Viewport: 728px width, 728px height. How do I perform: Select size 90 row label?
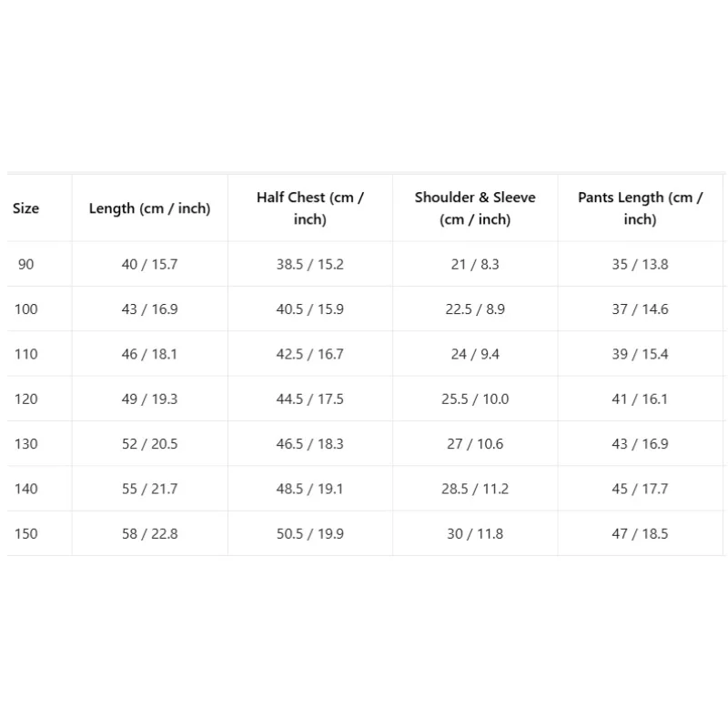(x=26, y=264)
